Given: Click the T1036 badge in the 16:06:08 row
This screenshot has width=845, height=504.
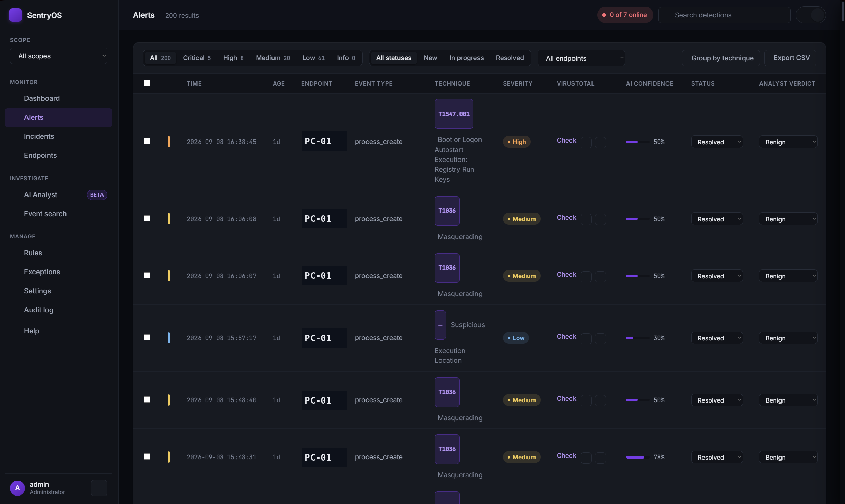Looking at the screenshot, I should pos(447,210).
